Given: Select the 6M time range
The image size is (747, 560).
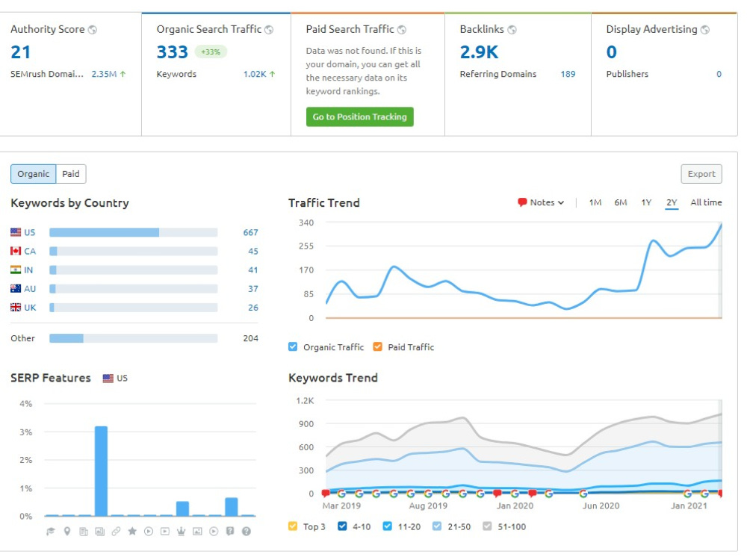Looking at the screenshot, I should (x=620, y=202).
